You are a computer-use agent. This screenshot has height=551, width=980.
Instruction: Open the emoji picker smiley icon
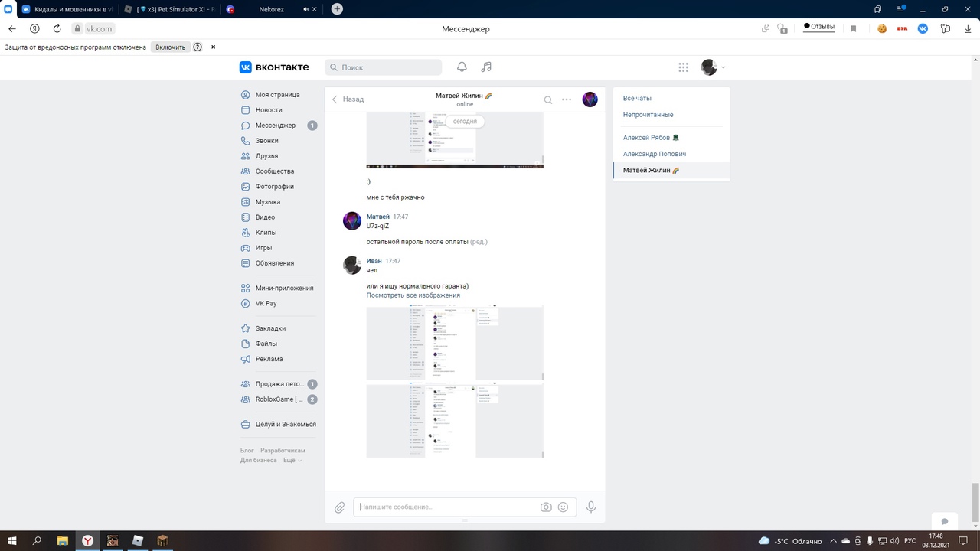(563, 507)
